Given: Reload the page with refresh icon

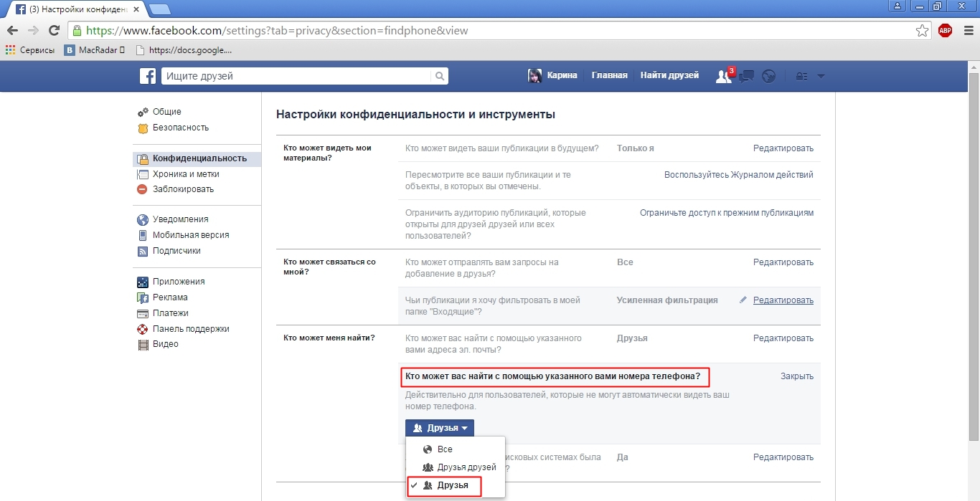Looking at the screenshot, I should 54,30.
